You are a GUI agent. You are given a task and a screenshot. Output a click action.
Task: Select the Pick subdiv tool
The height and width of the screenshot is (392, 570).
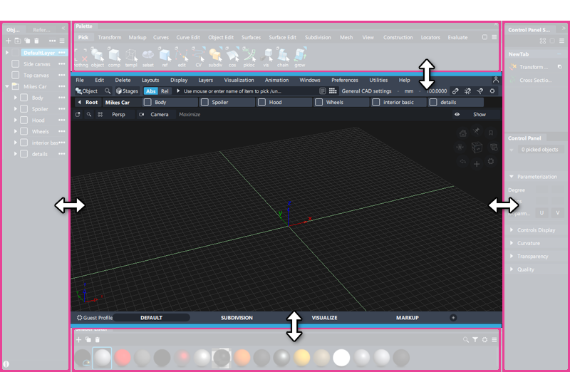click(215, 57)
